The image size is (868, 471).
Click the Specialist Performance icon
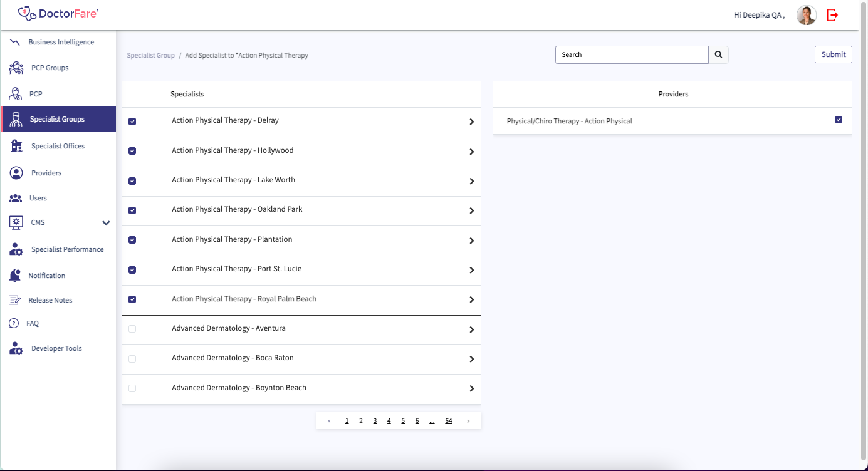click(x=16, y=249)
